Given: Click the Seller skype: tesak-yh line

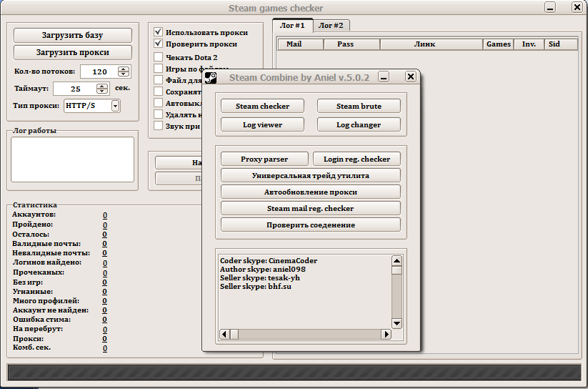Looking at the screenshot, I should 260,278.
